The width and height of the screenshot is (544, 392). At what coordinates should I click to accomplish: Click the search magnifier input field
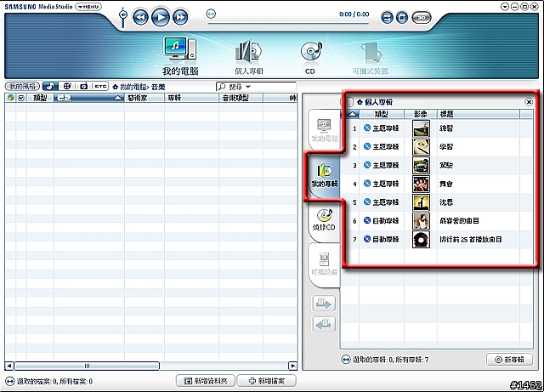256,87
